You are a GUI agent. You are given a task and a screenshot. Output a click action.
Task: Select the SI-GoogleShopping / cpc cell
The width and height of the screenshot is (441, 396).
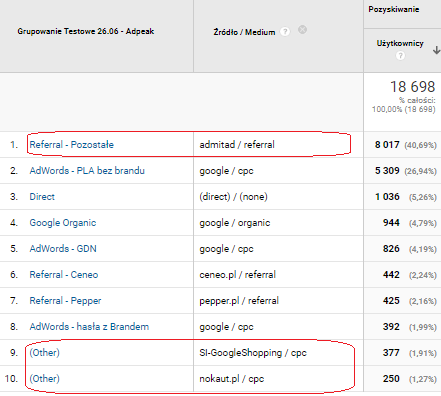(253, 353)
